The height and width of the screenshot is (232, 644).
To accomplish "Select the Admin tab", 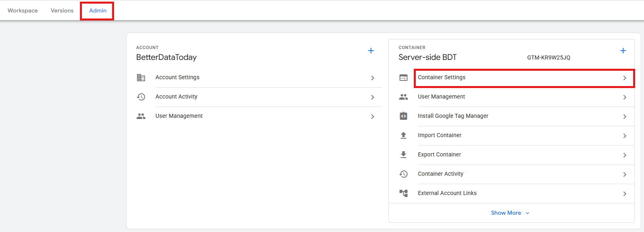I will 98,10.
